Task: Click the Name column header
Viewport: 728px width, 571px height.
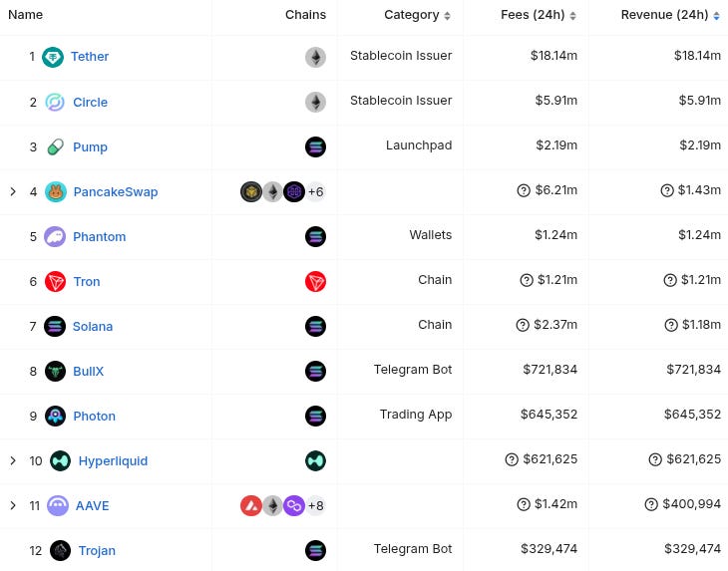Action: coord(26,15)
